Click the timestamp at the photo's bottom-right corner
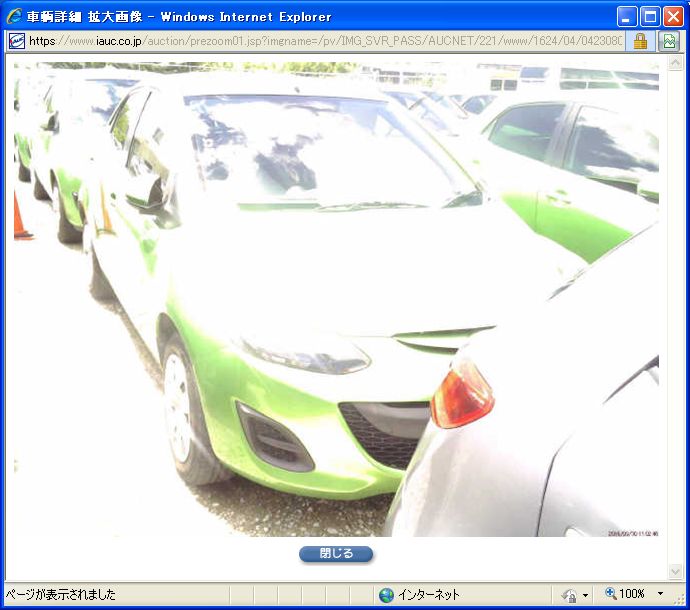Image resolution: width=690 pixels, height=610 pixels. pos(632,533)
